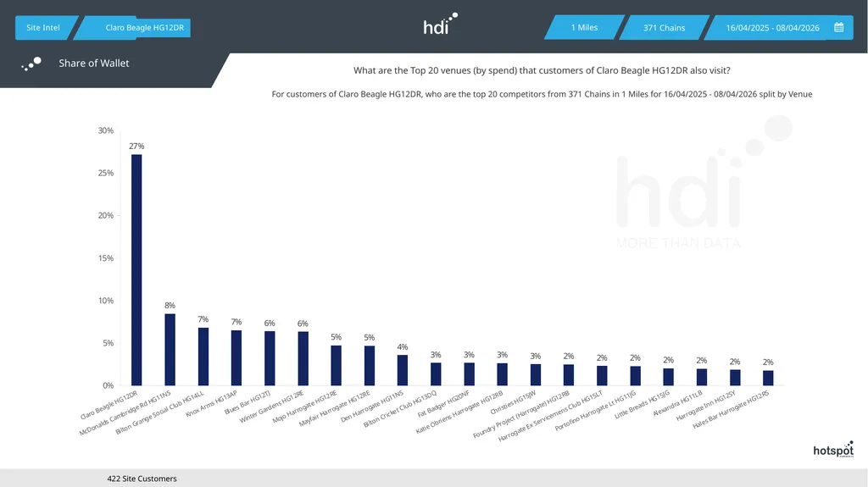
Task: Click the 20% y-axis label
Action: 106,215
